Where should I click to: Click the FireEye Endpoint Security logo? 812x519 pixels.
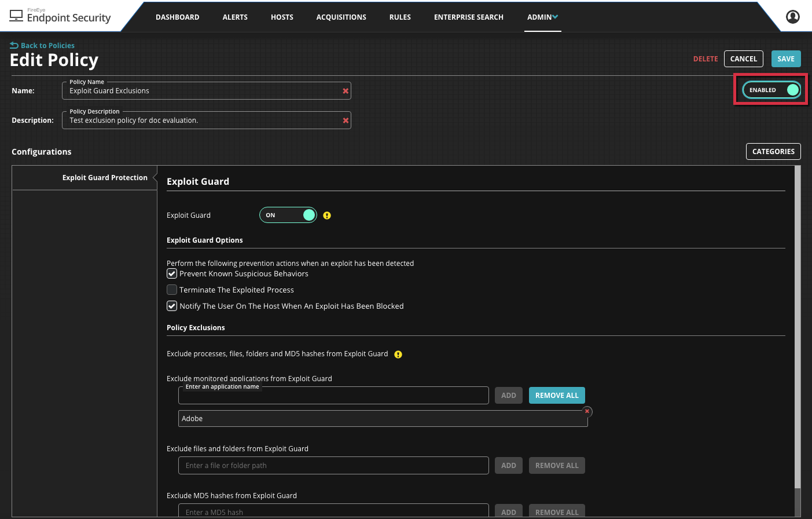point(60,16)
